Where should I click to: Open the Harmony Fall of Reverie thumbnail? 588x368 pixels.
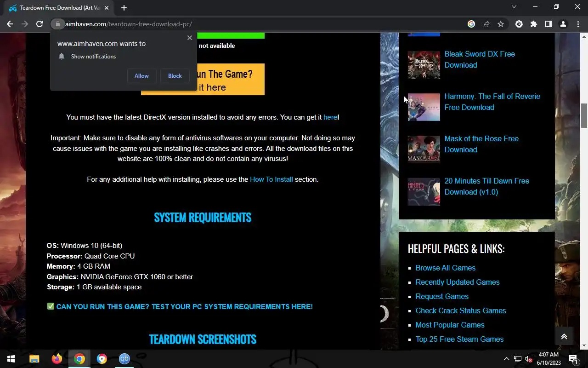pyautogui.click(x=424, y=107)
